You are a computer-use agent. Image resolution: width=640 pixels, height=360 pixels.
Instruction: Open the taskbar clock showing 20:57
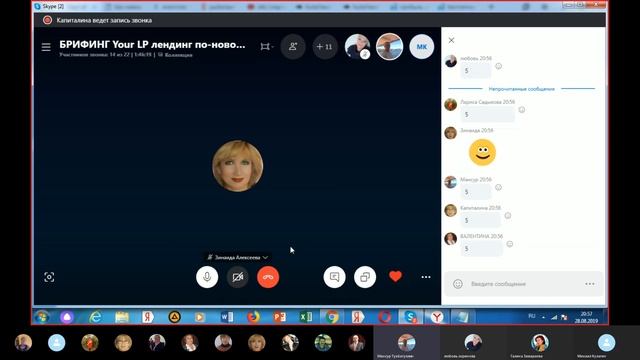click(x=587, y=317)
